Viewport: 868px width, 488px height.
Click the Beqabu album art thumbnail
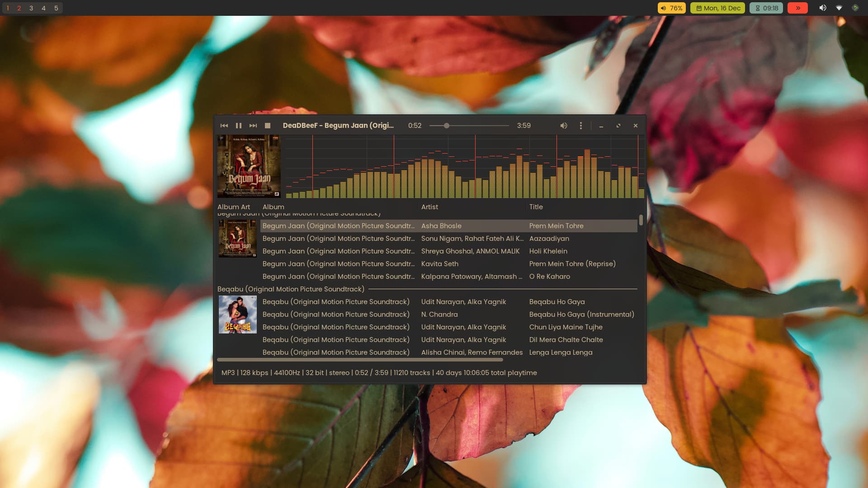238,314
